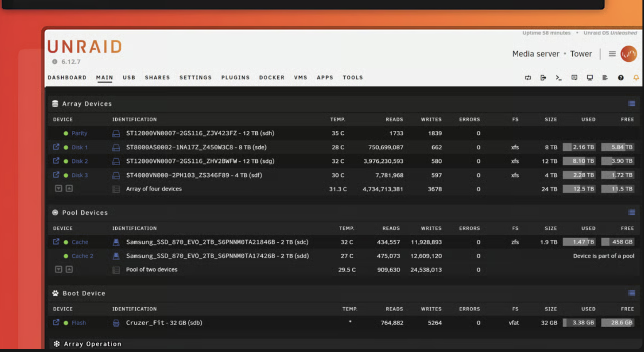Click the Disk 2 device link
This screenshot has height=352, width=644.
click(x=80, y=161)
